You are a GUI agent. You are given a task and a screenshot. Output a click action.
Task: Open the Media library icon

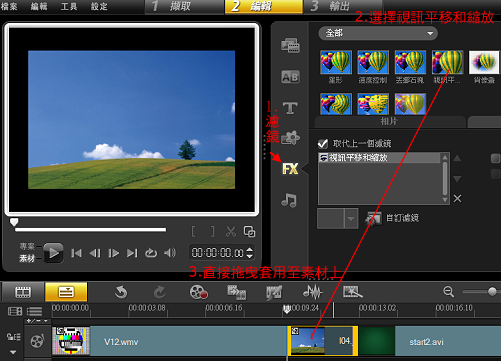click(290, 46)
